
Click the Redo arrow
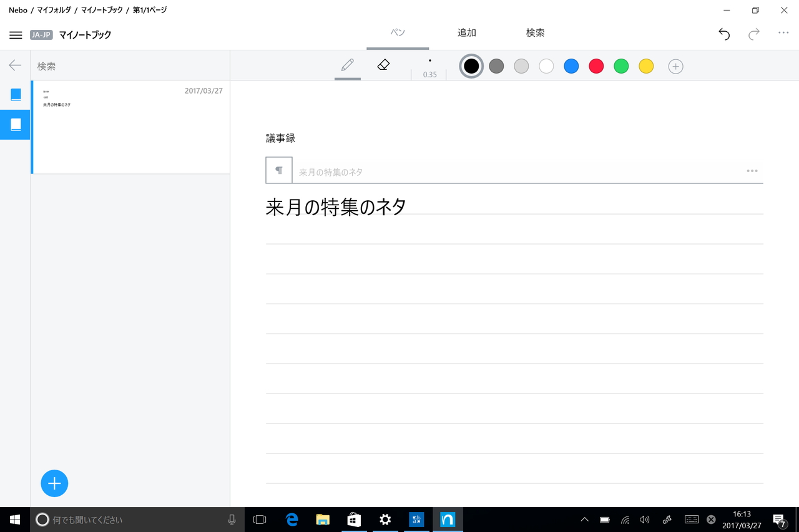[x=753, y=34]
